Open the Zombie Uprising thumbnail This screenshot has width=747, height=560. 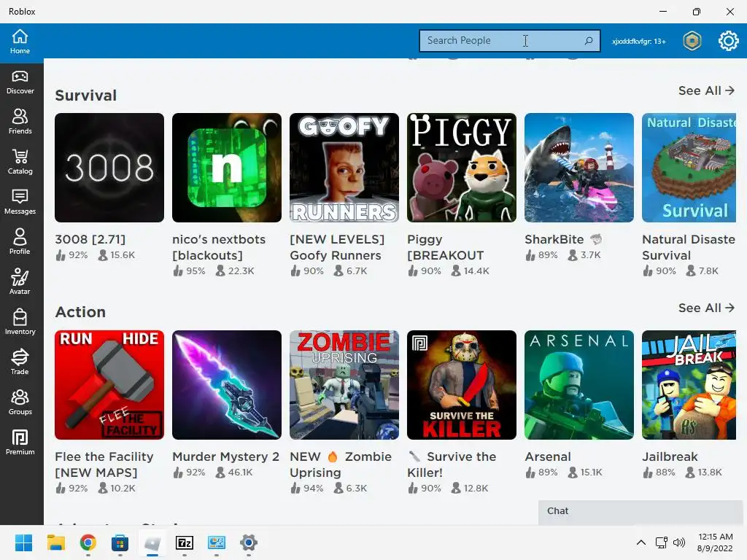point(344,385)
